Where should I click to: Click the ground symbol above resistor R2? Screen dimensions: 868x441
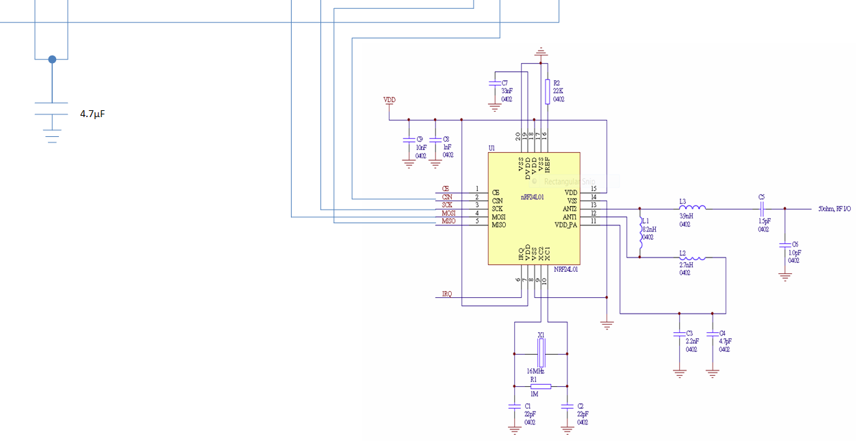point(541,51)
